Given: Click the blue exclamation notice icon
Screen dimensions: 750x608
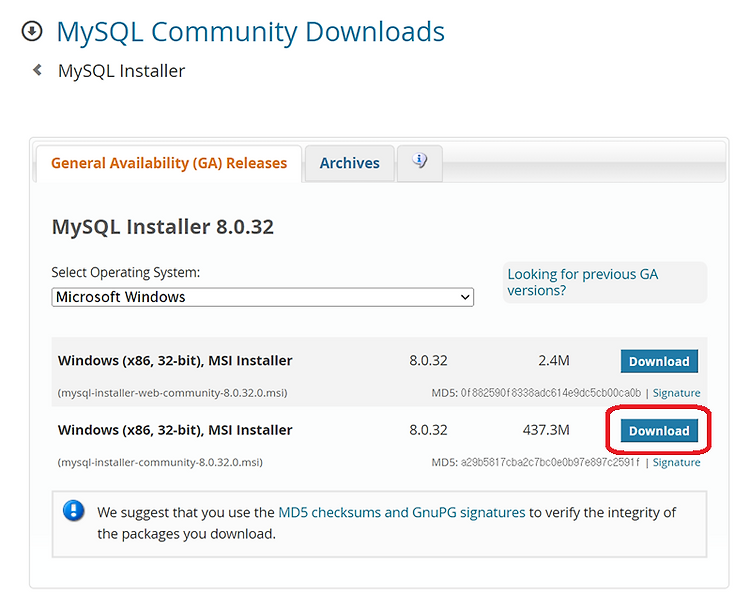Looking at the screenshot, I should [74, 511].
